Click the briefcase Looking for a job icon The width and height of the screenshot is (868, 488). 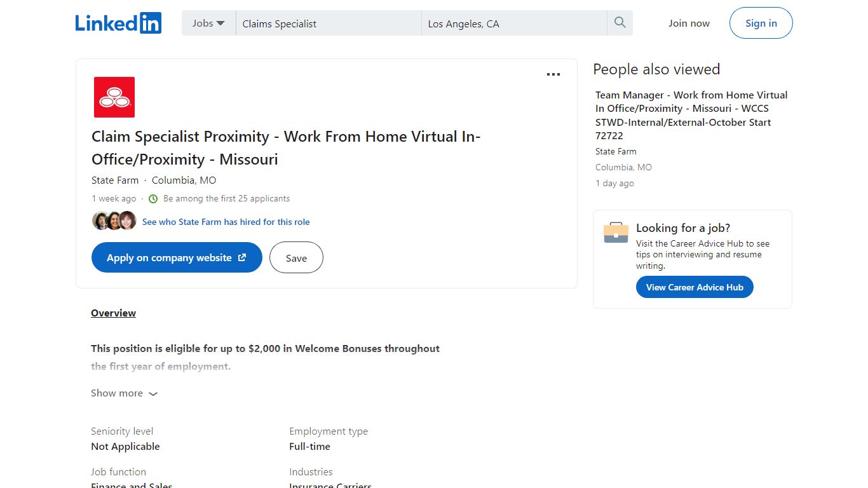[616, 232]
